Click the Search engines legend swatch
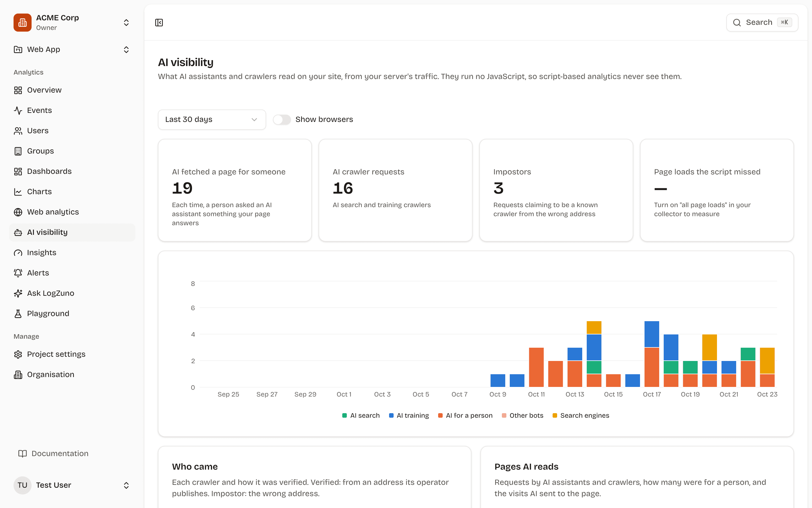 [555, 416]
